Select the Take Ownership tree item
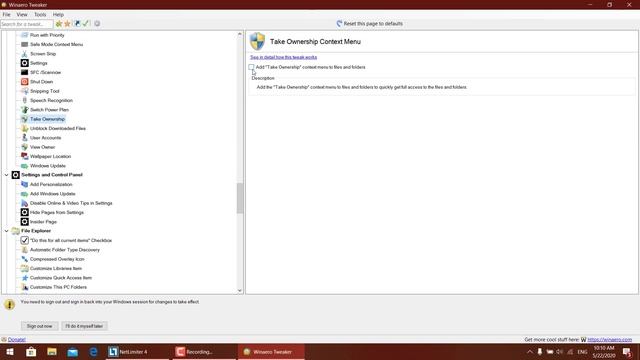Image resolution: width=640 pixels, height=360 pixels. [x=47, y=119]
